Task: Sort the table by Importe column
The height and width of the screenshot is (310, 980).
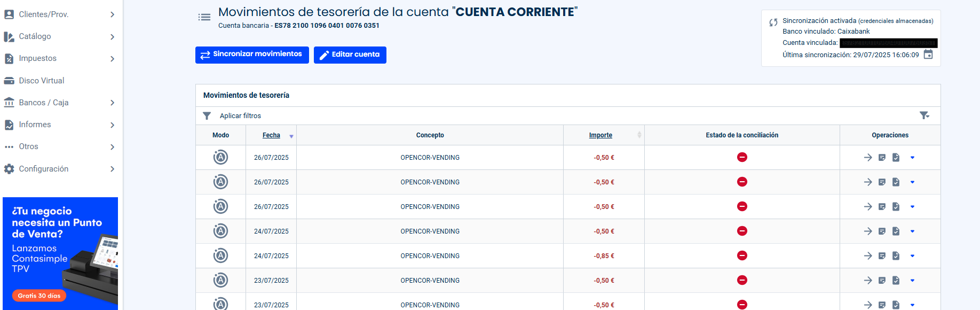Action: [x=600, y=135]
